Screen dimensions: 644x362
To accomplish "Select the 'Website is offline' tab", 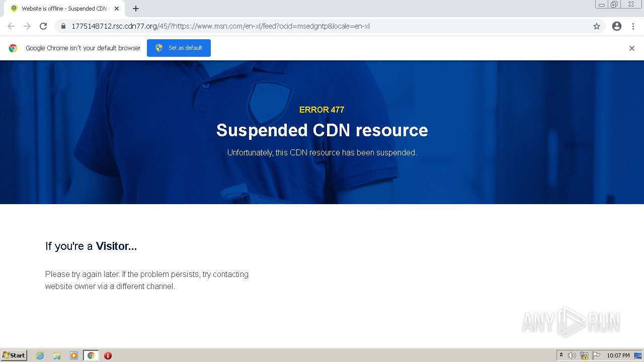I will [x=64, y=9].
